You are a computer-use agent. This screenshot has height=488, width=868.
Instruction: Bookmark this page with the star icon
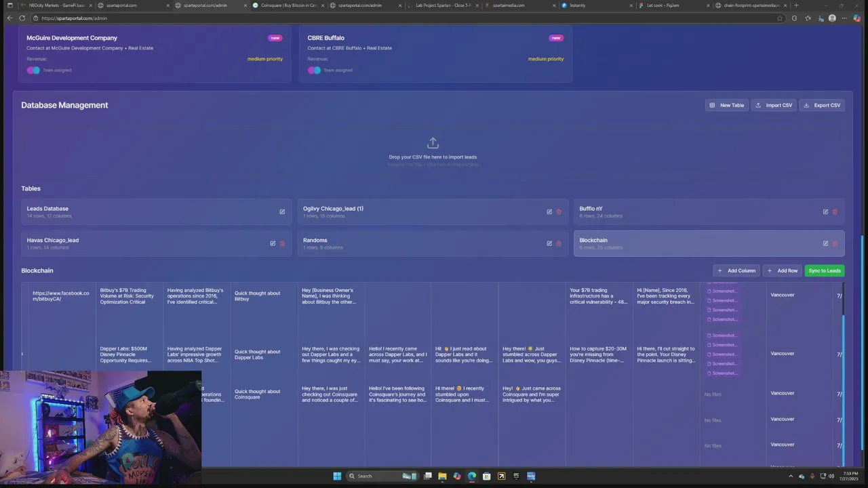coord(780,18)
